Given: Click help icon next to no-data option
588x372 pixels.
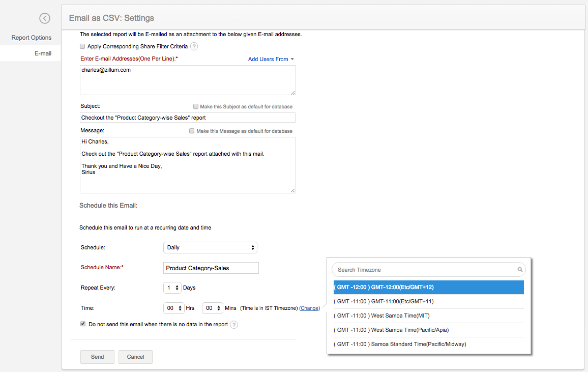Looking at the screenshot, I should coord(234,325).
